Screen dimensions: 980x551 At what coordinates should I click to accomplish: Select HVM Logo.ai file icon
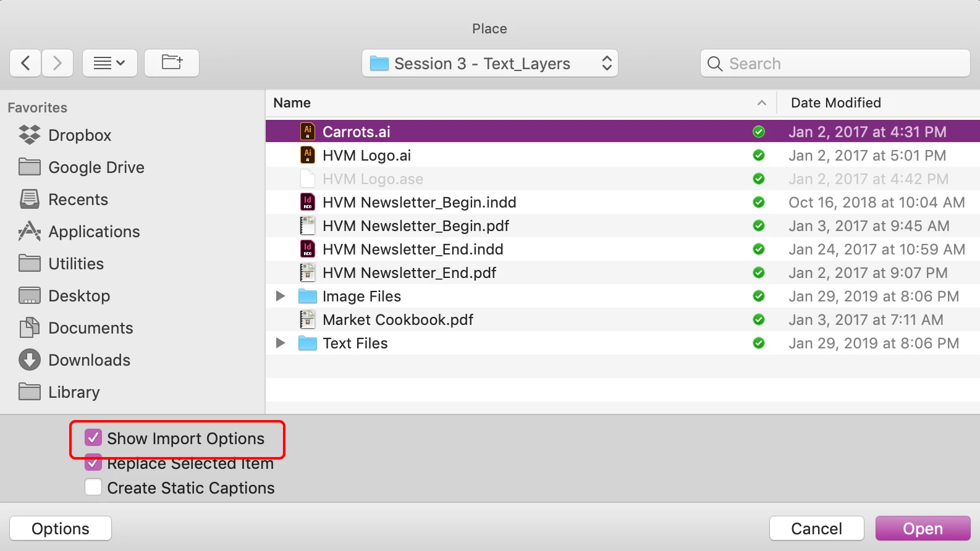[308, 155]
